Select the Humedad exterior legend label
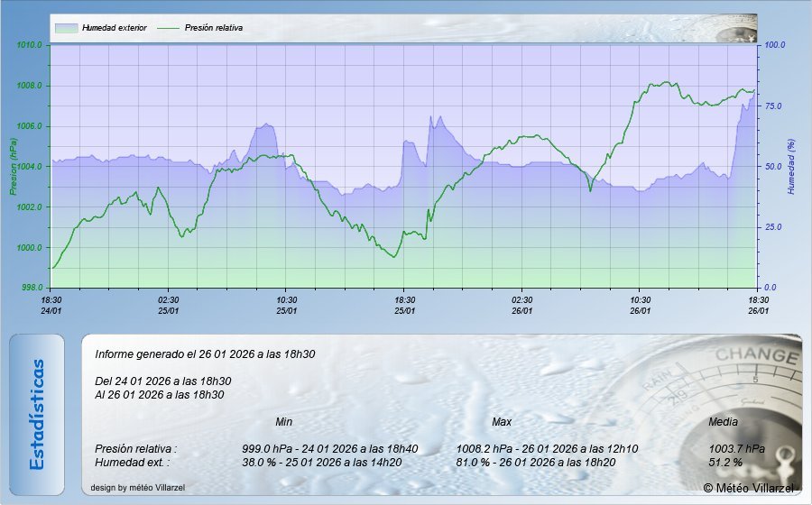 pos(114,28)
